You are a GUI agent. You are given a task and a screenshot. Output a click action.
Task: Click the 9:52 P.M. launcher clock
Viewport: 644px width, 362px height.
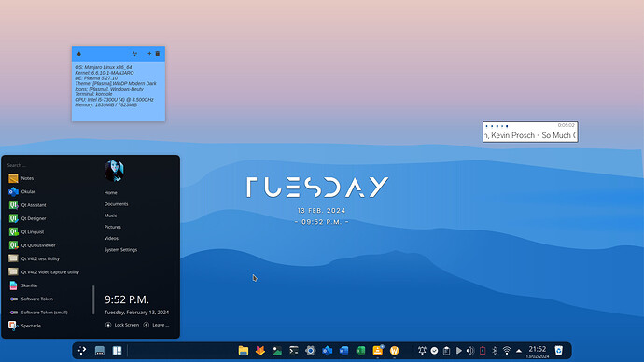click(x=127, y=299)
